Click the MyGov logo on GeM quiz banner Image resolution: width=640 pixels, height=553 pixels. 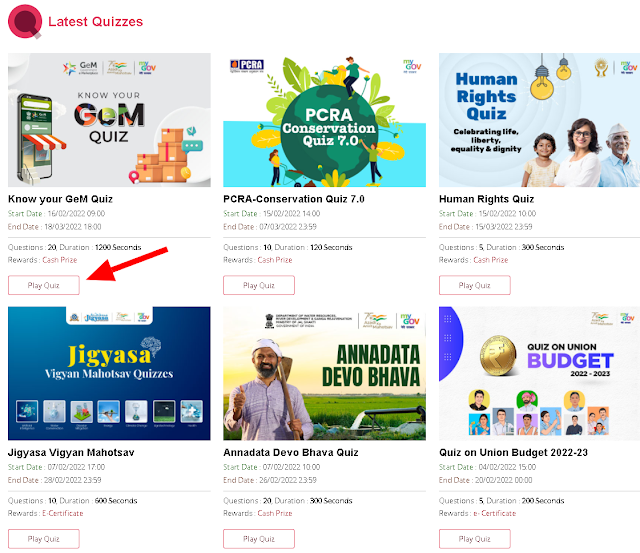[147, 67]
